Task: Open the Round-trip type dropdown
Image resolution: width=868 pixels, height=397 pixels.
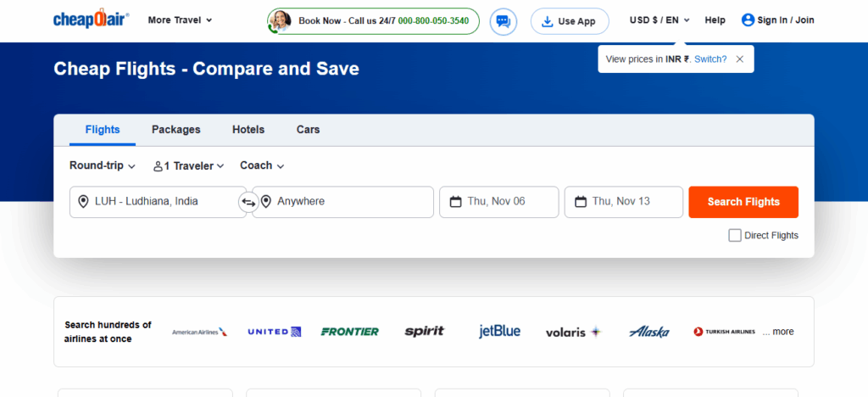Action: (103, 165)
